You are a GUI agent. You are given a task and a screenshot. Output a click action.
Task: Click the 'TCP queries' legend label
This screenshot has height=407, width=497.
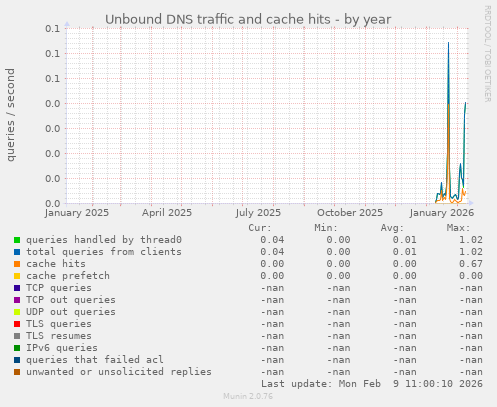click(59, 288)
